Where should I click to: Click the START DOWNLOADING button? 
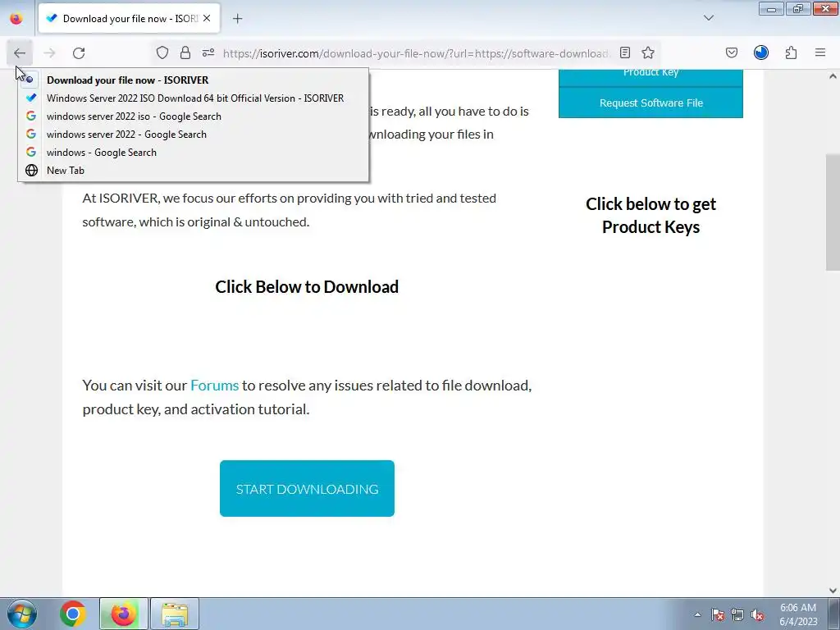point(307,489)
